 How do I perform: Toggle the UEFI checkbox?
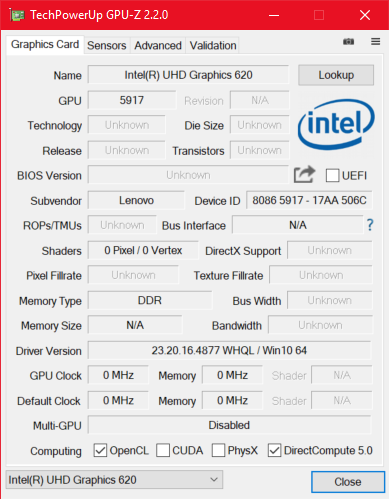pyautogui.click(x=332, y=175)
